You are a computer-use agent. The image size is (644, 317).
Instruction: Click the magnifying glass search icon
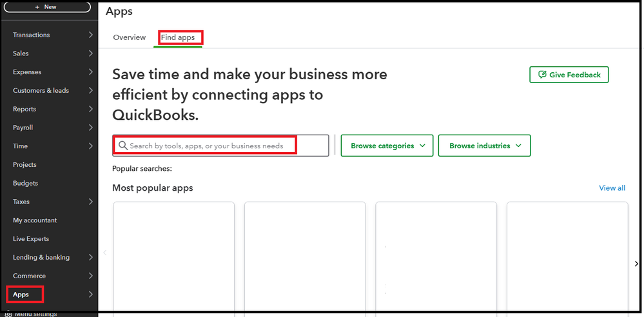122,146
